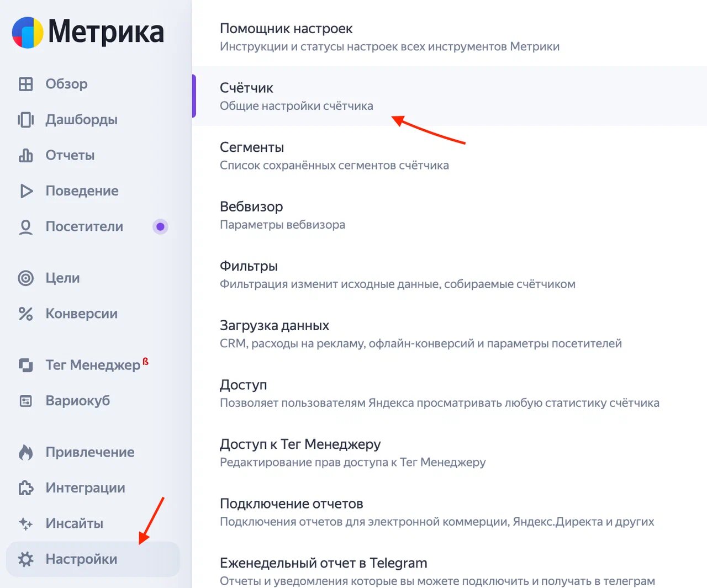Select the Инсайты sparkles icon
Image resolution: width=707 pixels, height=588 pixels.
click(x=25, y=523)
